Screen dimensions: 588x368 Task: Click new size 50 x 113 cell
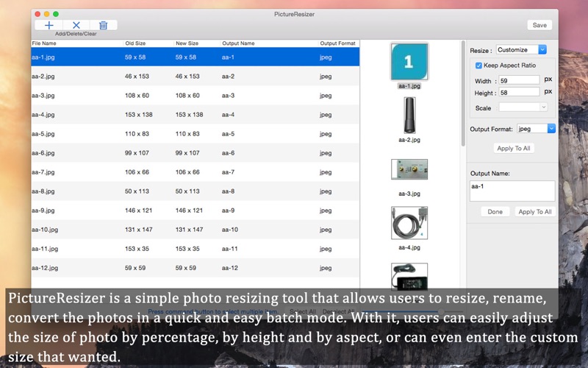click(187, 191)
